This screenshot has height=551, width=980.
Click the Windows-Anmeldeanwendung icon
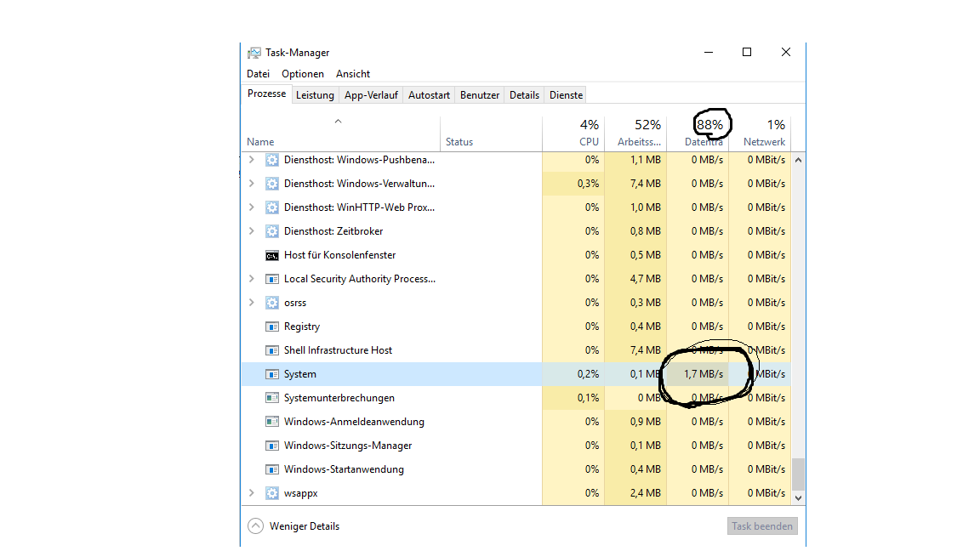(272, 422)
